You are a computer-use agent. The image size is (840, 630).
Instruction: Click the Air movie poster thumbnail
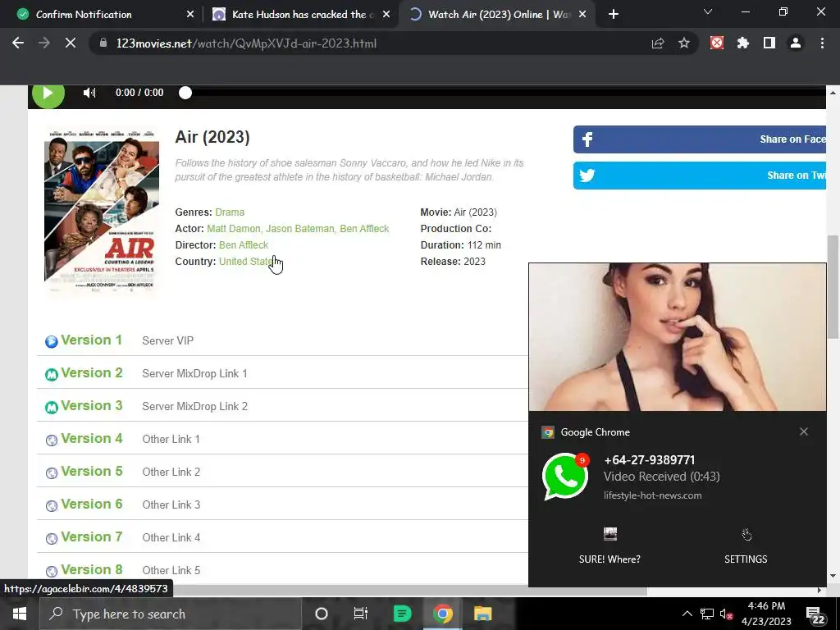pyautogui.click(x=102, y=211)
